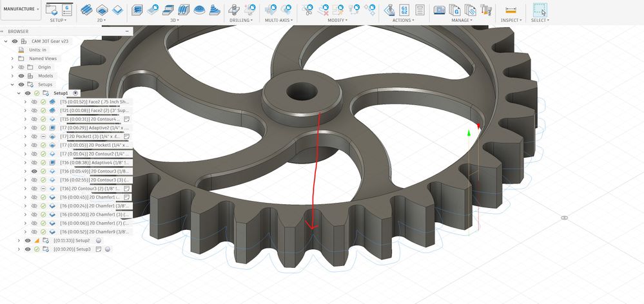The image size is (644, 304).
Task: Select the 2D Adaptive Clearing toolpath icon
Action: tap(86, 10)
